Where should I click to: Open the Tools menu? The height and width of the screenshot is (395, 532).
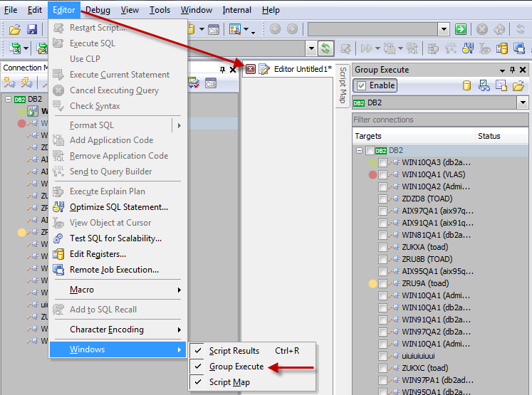point(160,10)
